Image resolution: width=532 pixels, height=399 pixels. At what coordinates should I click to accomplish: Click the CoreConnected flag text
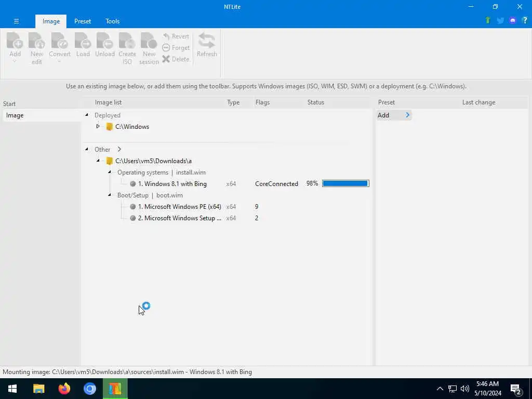point(276,184)
